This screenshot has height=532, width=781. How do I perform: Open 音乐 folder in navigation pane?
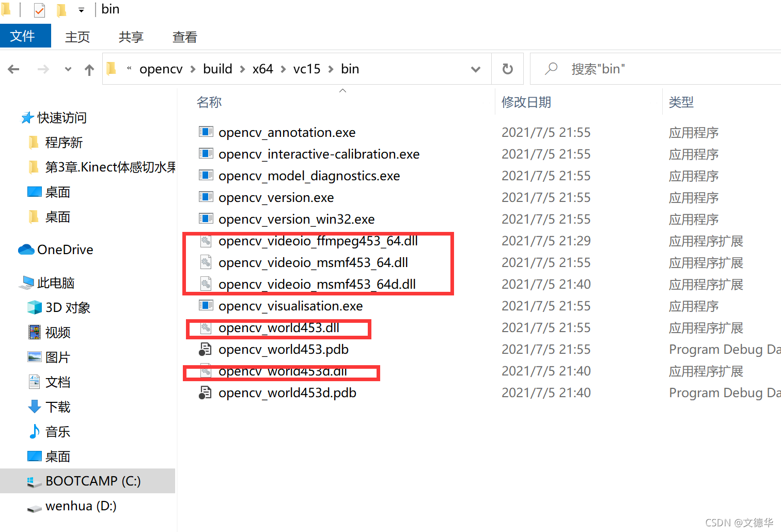pos(57,432)
